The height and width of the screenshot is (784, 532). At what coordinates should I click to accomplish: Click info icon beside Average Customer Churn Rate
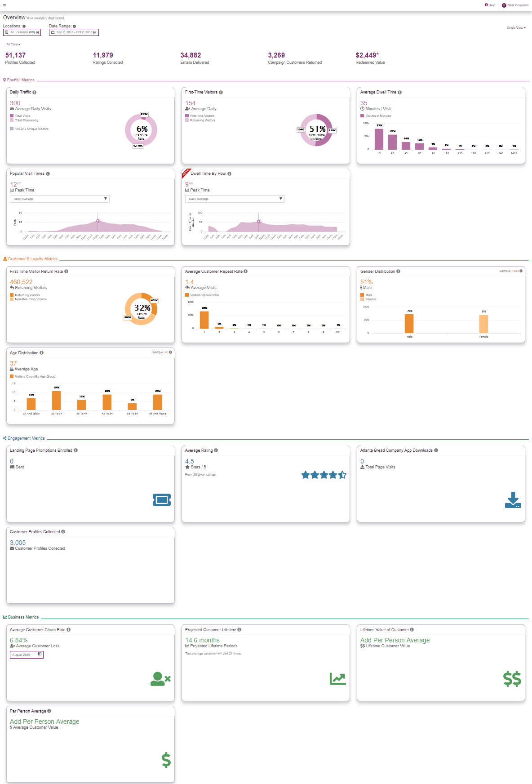coord(69,630)
